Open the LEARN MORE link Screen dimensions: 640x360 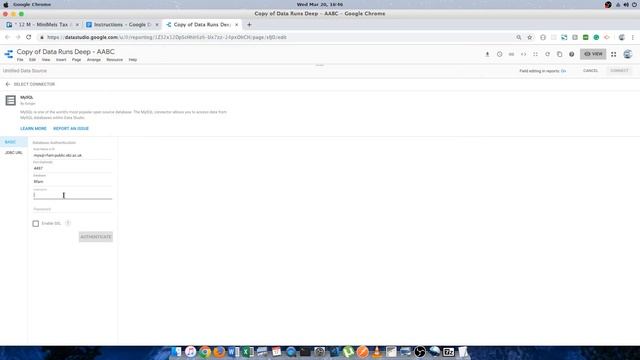tap(33, 129)
